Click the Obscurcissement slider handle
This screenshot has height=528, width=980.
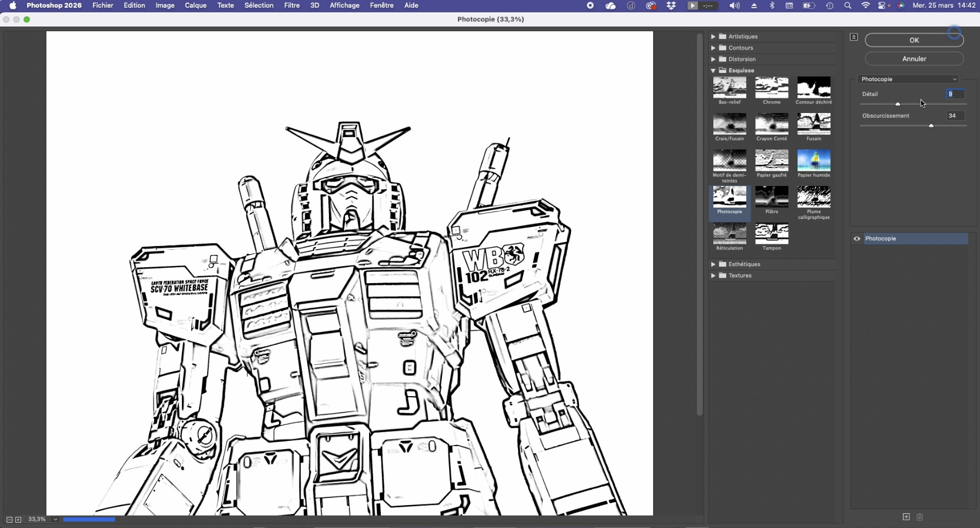tap(931, 126)
